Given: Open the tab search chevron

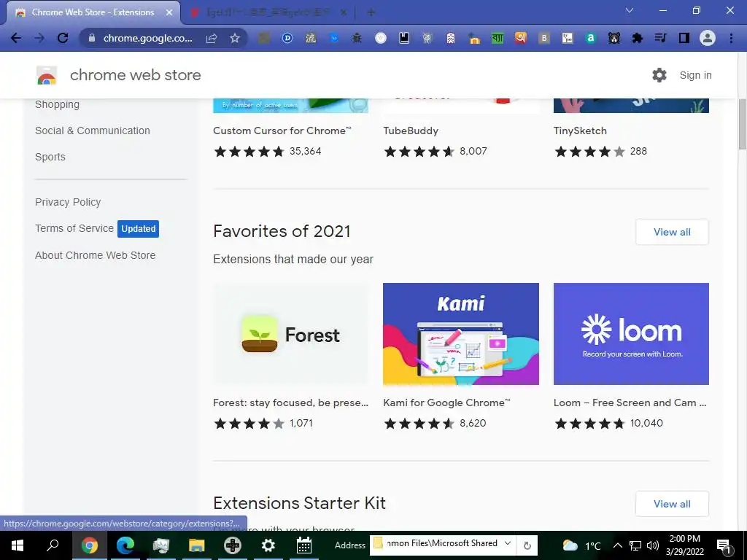Looking at the screenshot, I should coord(630,10).
